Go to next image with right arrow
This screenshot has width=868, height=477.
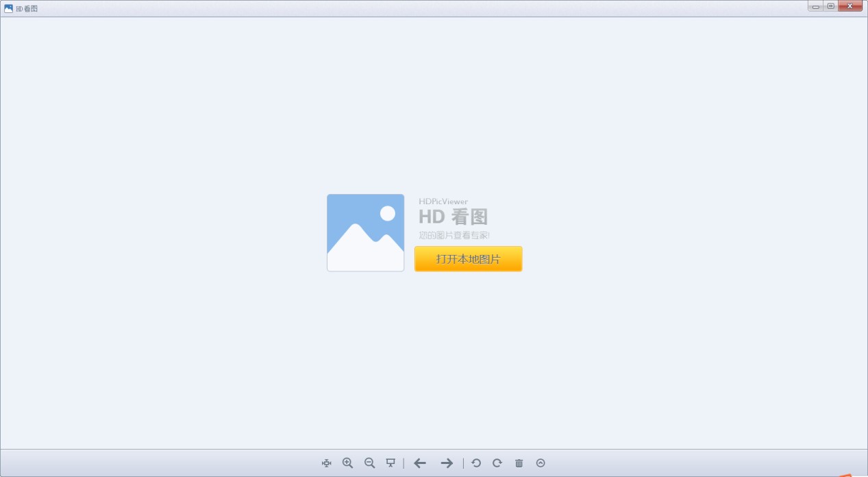tap(447, 463)
